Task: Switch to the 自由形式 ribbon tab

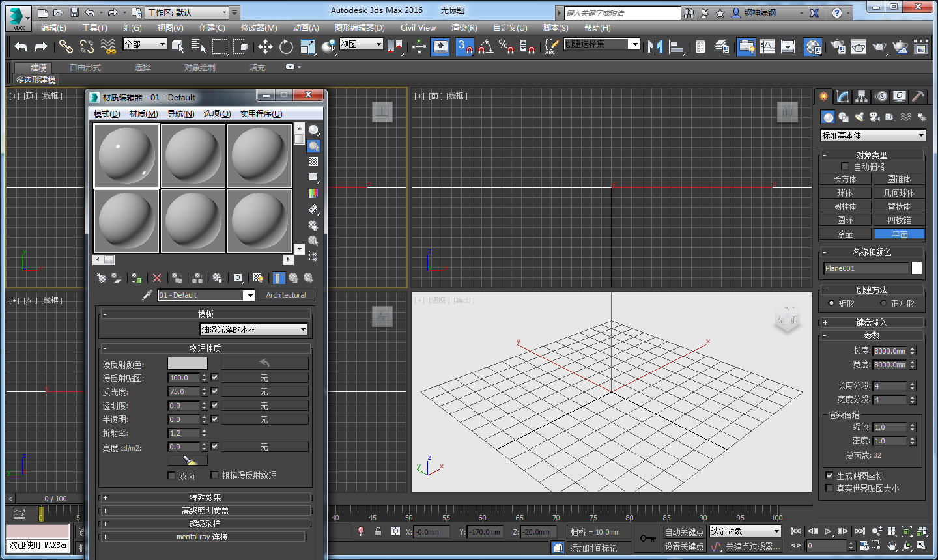Action: [x=85, y=68]
